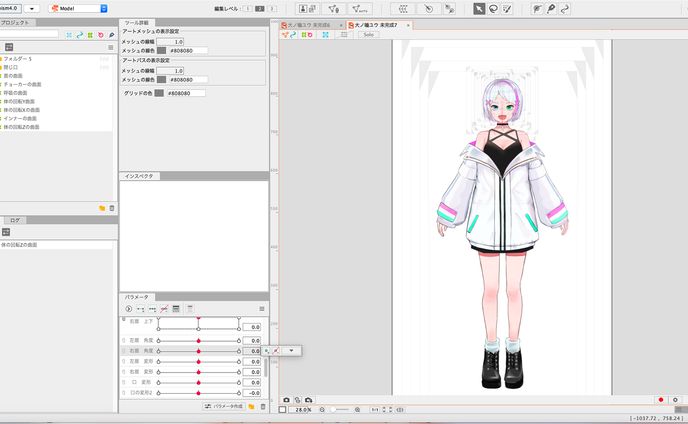The image size is (688, 424).
Task: Click the add two key points icon
Action: (140, 309)
